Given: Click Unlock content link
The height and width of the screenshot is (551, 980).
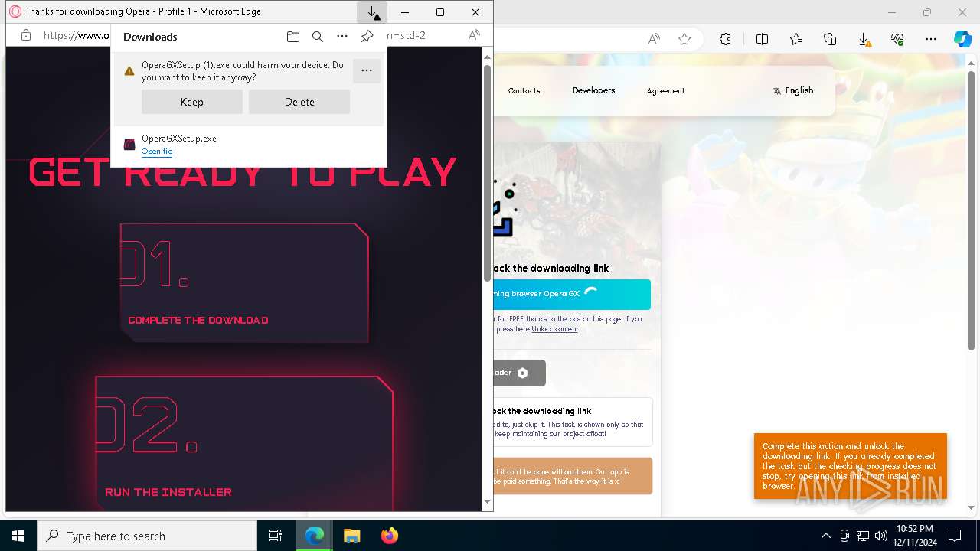Looking at the screenshot, I should click(x=555, y=329).
